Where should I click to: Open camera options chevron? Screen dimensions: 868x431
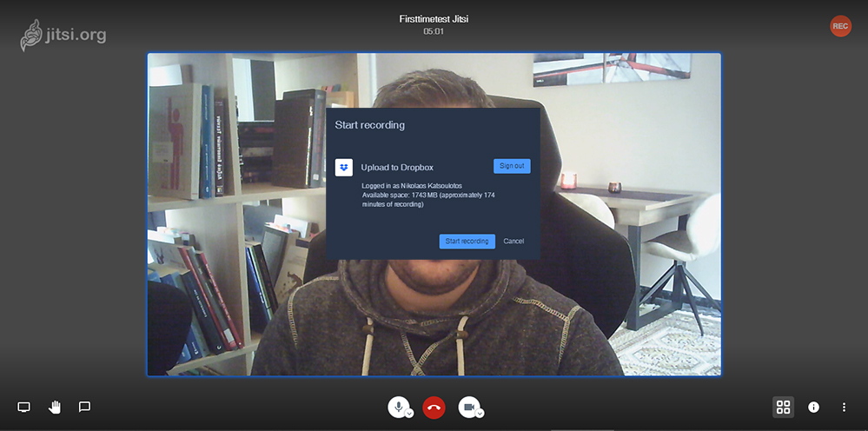[480, 414]
